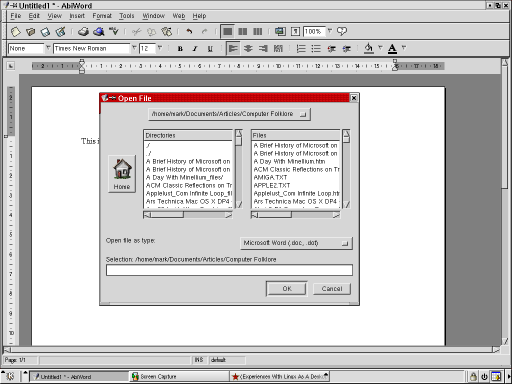The width and height of the screenshot is (512, 384).
Task: Expand the Microsoft Word file type dropdown
Action: tap(296, 243)
